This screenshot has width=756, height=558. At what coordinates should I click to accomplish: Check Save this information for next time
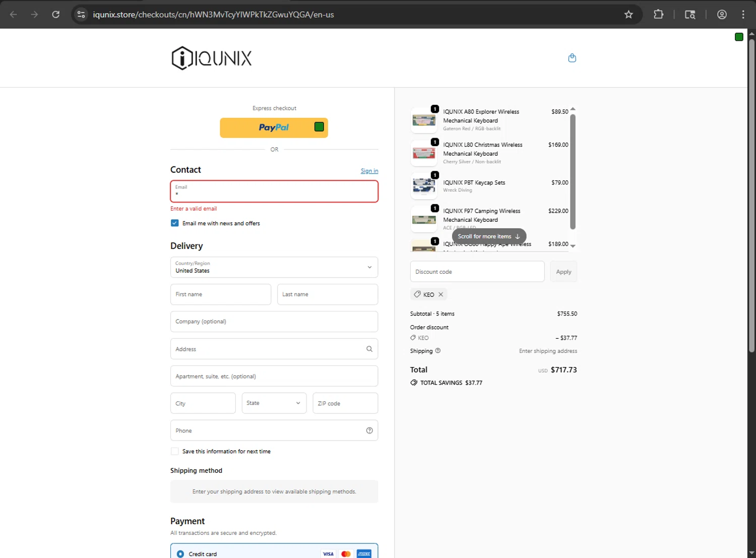[x=174, y=451]
